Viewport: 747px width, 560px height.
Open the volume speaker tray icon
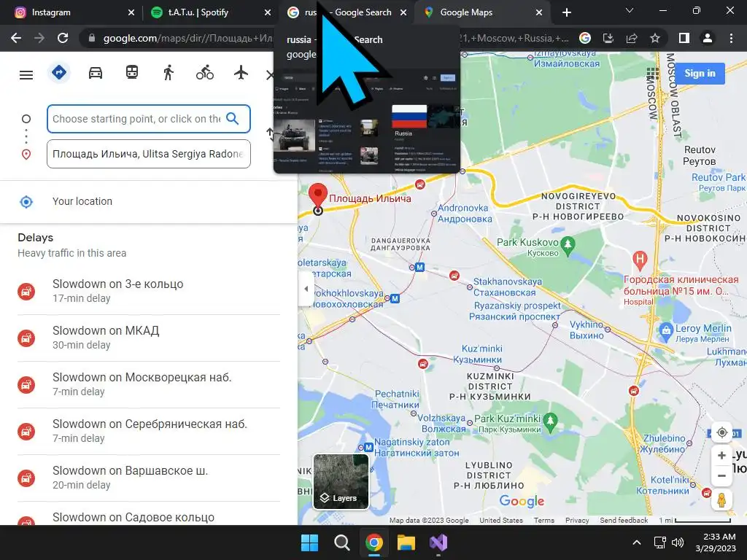(678, 542)
